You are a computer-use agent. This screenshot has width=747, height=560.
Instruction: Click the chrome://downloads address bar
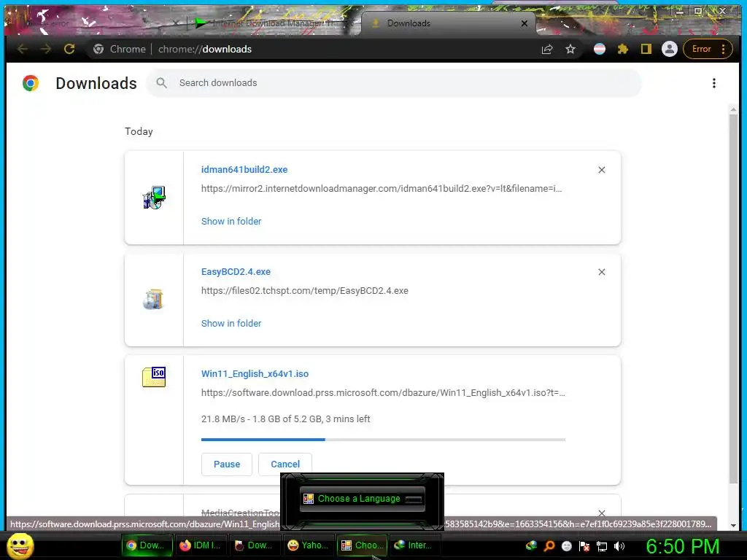click(x=205, y=49)
